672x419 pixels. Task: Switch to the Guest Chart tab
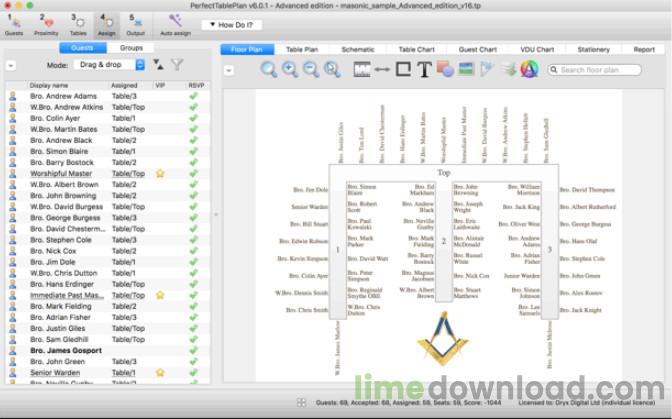tap(477, 49)
